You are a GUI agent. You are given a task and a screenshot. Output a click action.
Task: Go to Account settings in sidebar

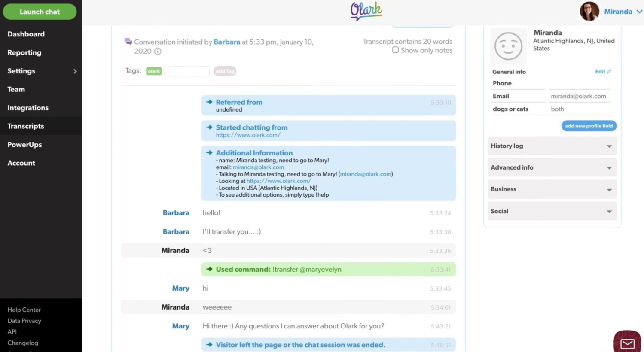[x=21, y=163]
